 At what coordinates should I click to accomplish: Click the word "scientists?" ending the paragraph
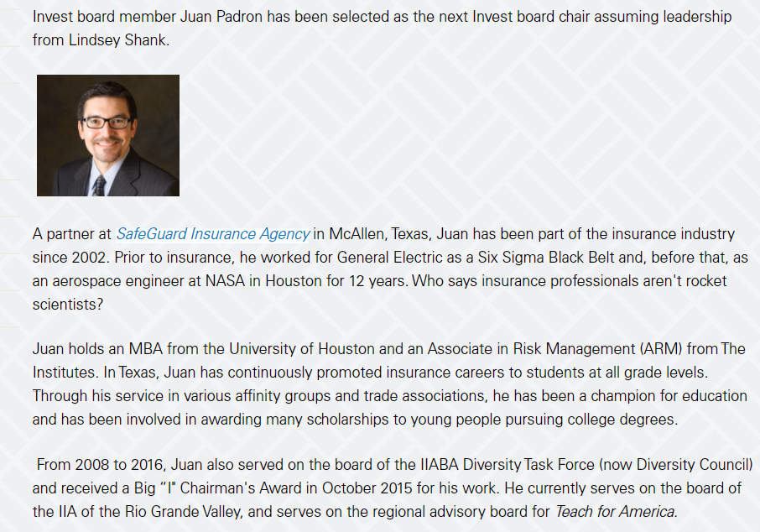pyautogui.click(x=68, y=305)
